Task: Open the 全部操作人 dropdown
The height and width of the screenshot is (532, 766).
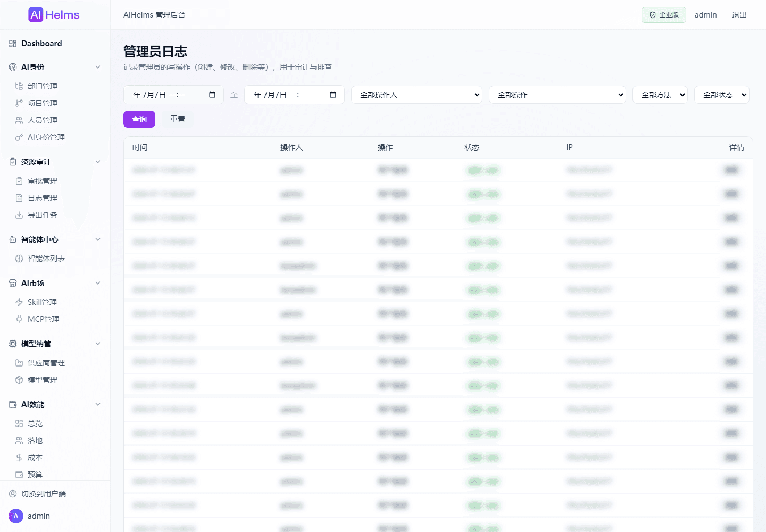Action: [417, 95]
